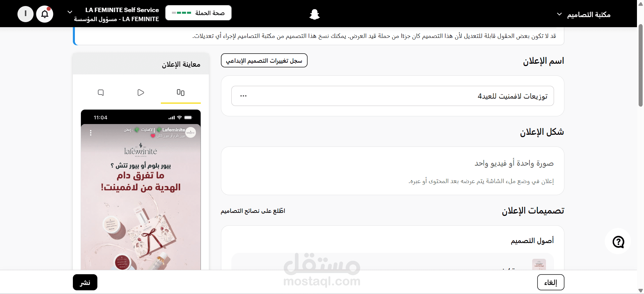Open the notifications bell
This screenshot has height=294, width=644.
(x=45, y=14)
